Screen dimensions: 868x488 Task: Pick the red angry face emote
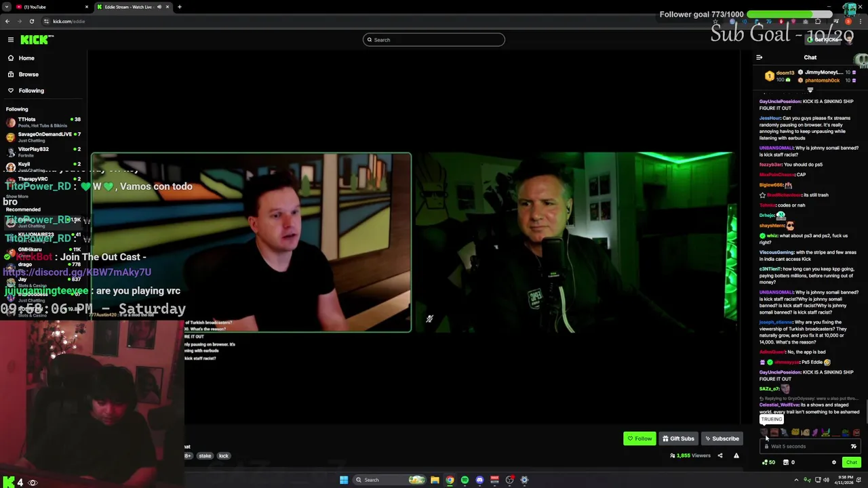click(x=856, y=432)
